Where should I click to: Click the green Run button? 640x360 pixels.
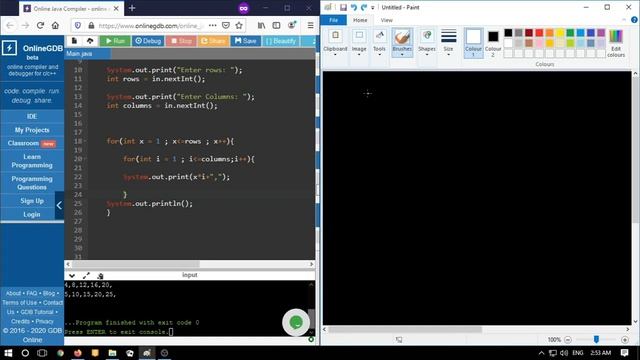pos(116,41)
